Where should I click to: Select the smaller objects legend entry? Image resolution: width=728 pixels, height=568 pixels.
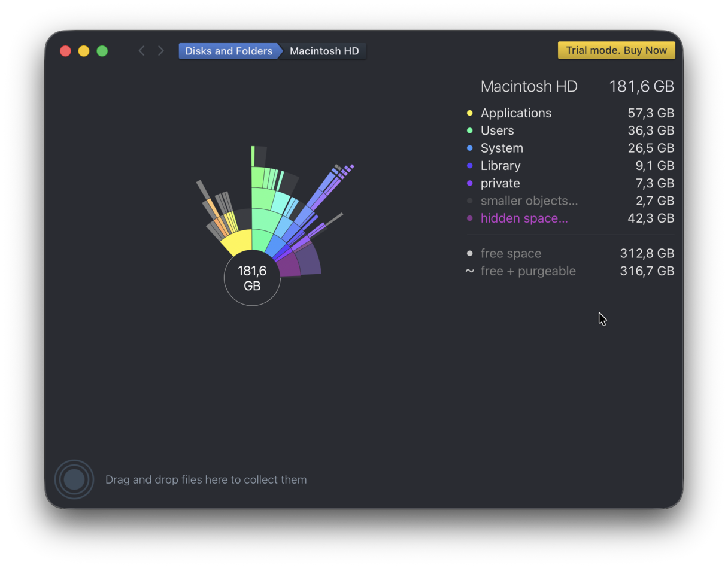coord(529,201)
